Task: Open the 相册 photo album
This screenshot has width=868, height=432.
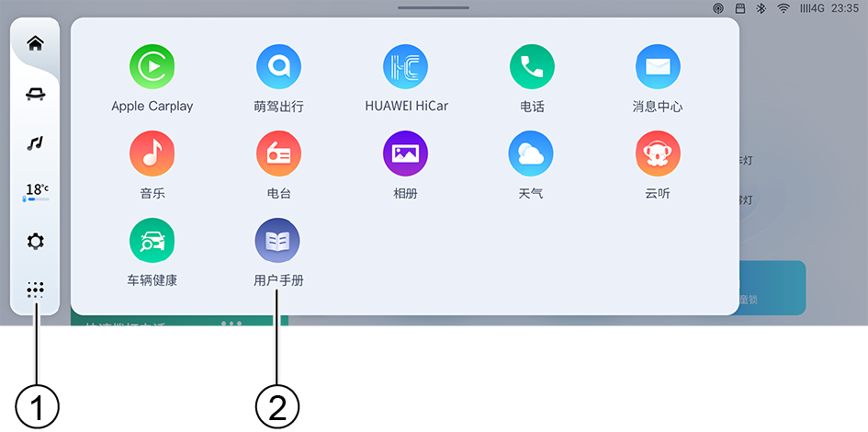Action: point(405,153)
